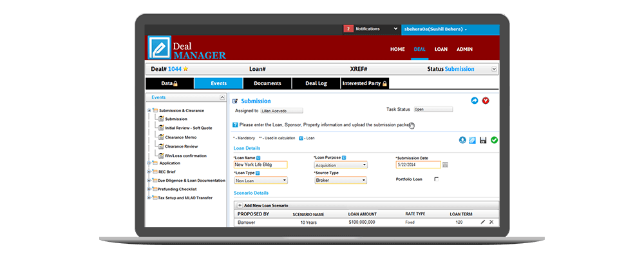Click the edit icon beside Submission heading
The height and width of the screenshot is (258, 644).
235,101
